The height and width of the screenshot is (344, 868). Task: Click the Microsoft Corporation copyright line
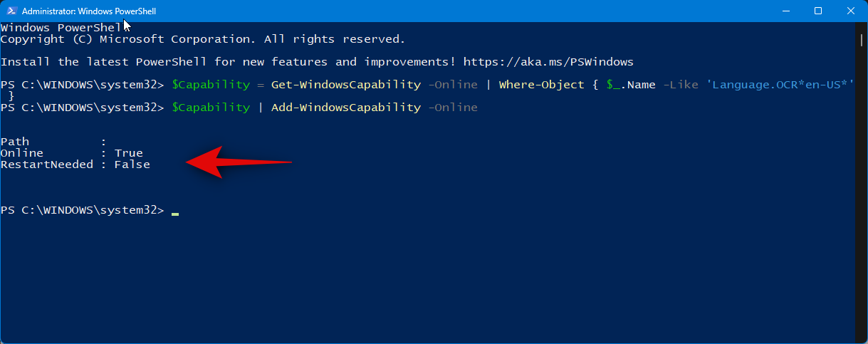203,39
